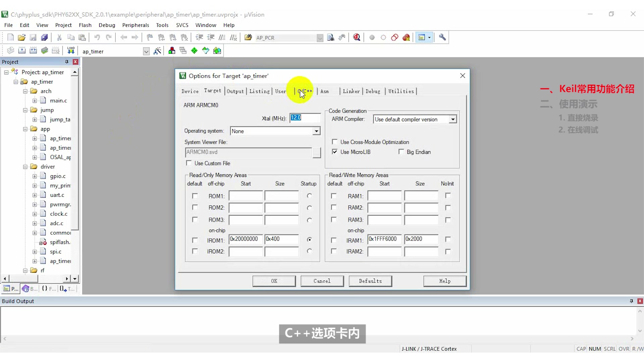Collapse the driver folder in project tree
This screenshot has width=644, height=362.
point(25,167)
